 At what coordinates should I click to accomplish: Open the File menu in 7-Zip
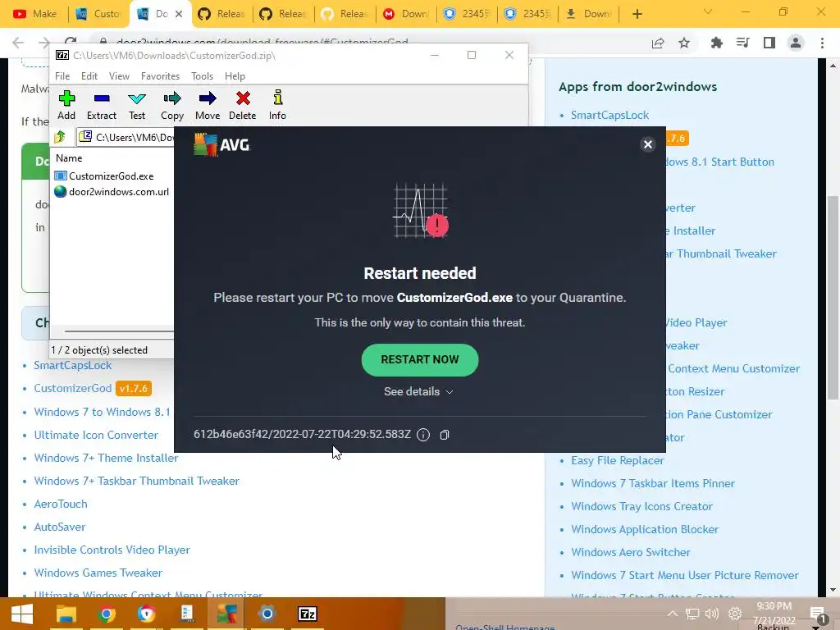62,76
